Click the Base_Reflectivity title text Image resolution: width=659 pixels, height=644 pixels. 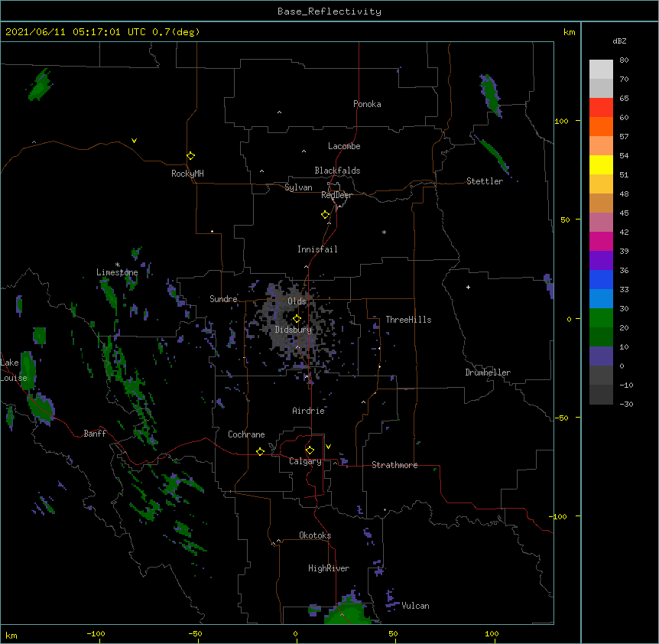329,11
